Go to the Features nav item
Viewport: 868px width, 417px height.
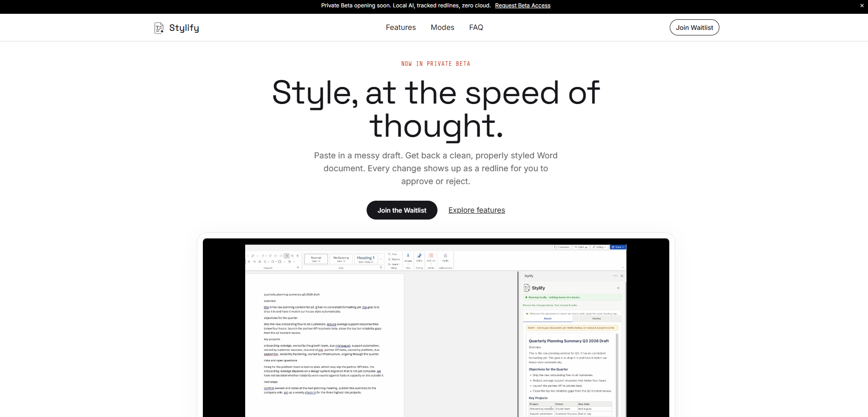coord(401,27)
